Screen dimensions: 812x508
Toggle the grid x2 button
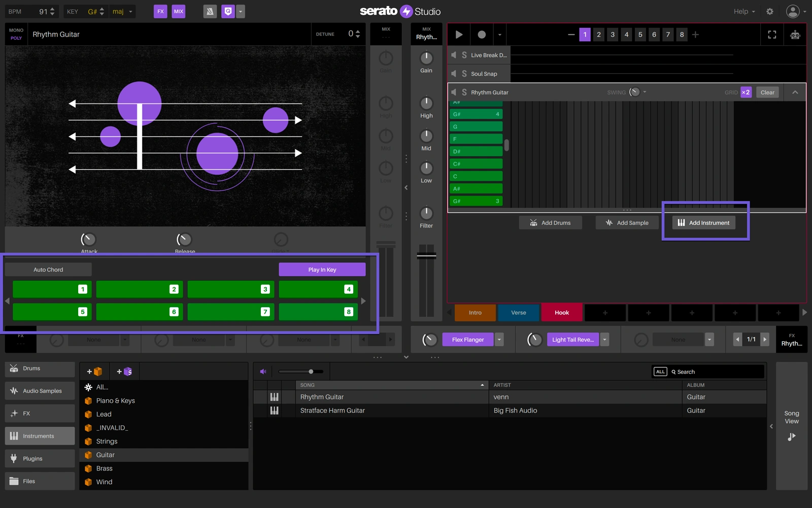pyautogui.click(x=746, y=92)
